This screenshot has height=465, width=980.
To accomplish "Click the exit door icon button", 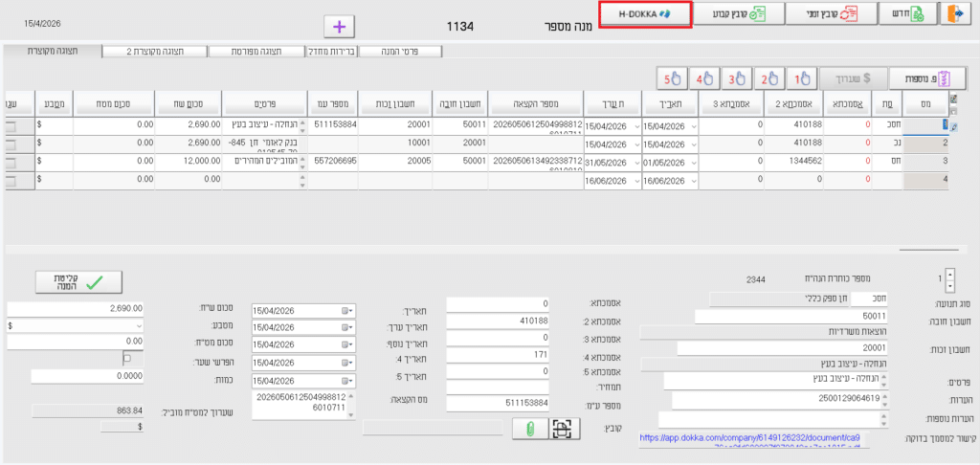I will [958, 12].
